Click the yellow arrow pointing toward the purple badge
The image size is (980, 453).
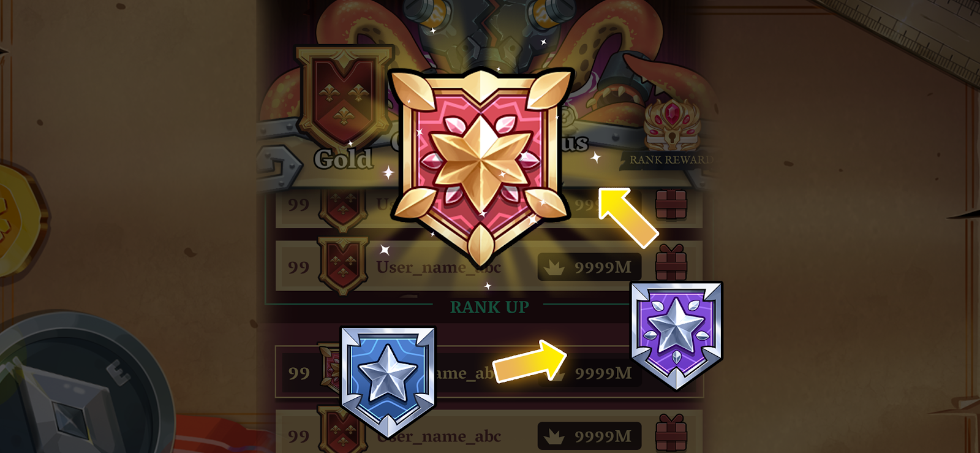click(x=530, y=362)
